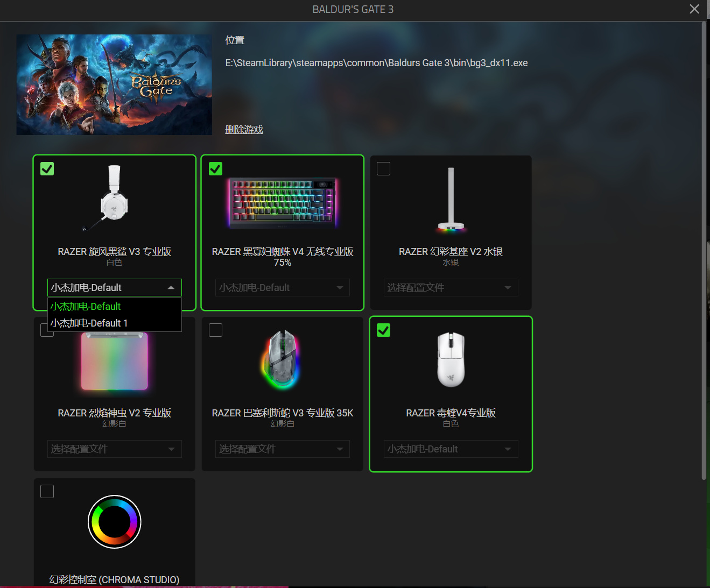
Task: Click the BALDUR'S GATE 3 title text
Action: 353,9
